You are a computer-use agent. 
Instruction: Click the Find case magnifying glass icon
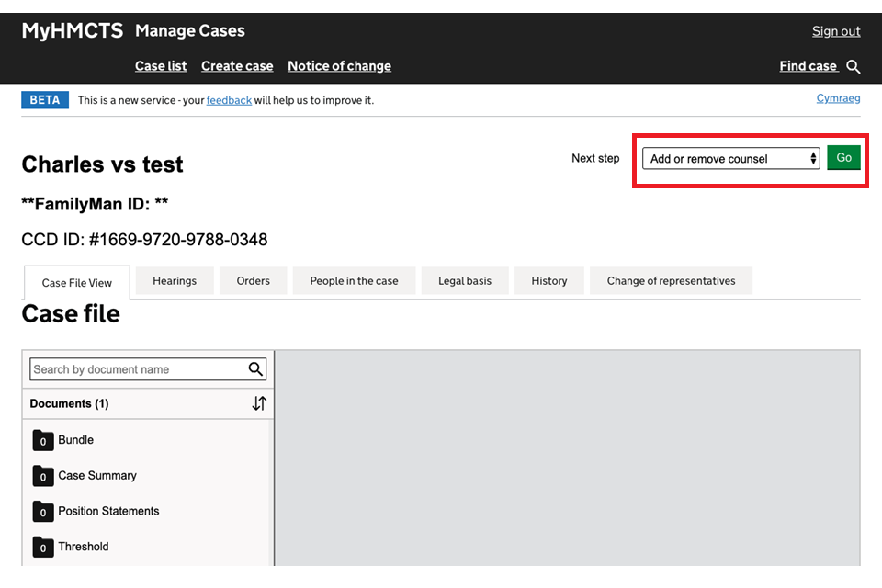[x=854, y=66]
